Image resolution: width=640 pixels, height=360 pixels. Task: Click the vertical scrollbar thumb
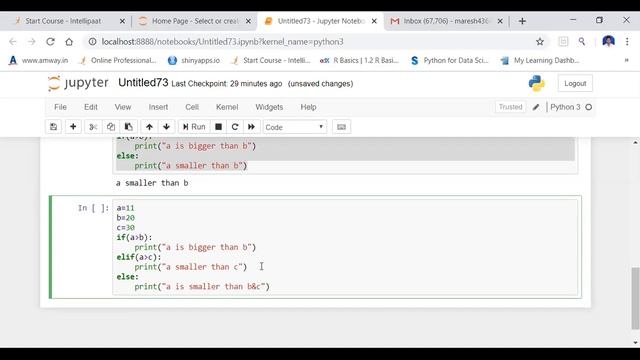point(636,298)
